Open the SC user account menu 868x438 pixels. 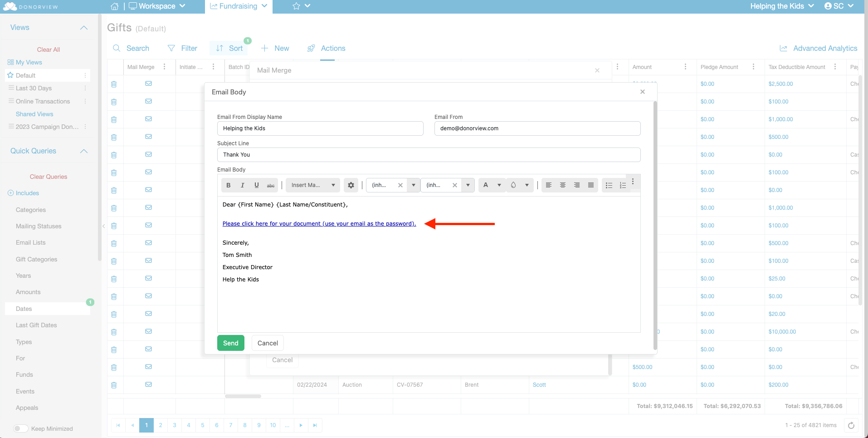[x=839, y=6]
